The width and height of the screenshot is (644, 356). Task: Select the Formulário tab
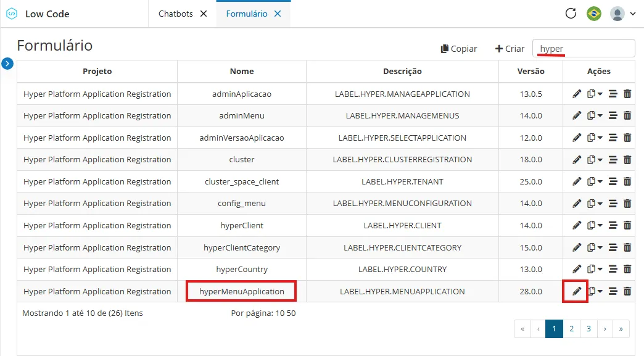pos(246,14)
